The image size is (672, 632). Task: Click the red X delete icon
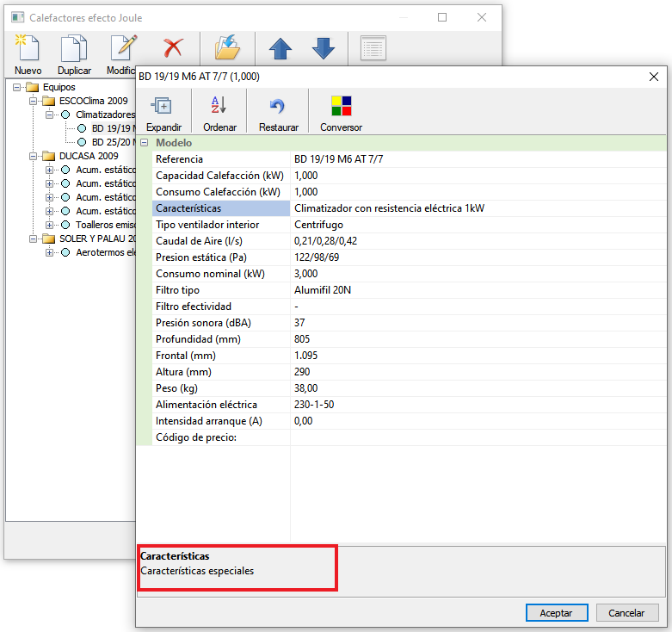173,48
